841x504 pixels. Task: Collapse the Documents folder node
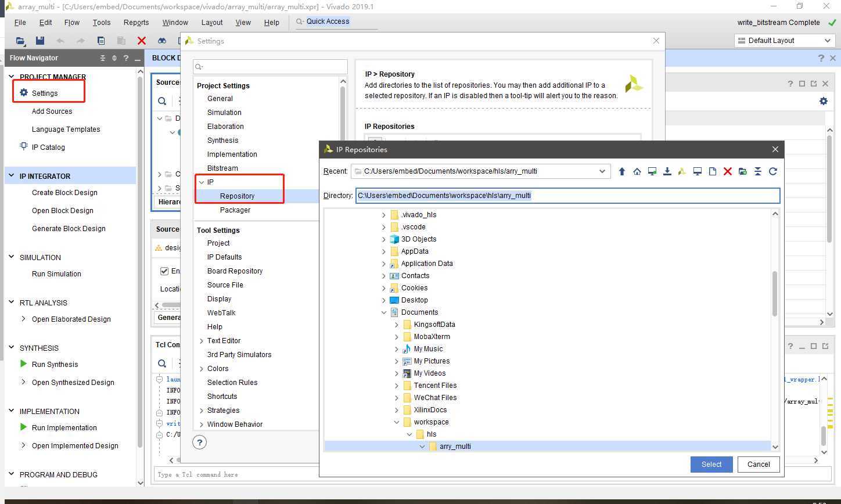click(x=384, y=312)
